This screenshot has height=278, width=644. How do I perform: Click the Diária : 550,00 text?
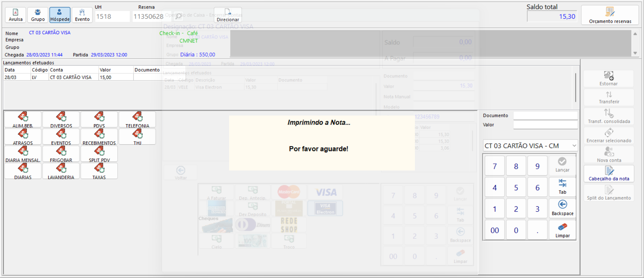click(198, 55)
